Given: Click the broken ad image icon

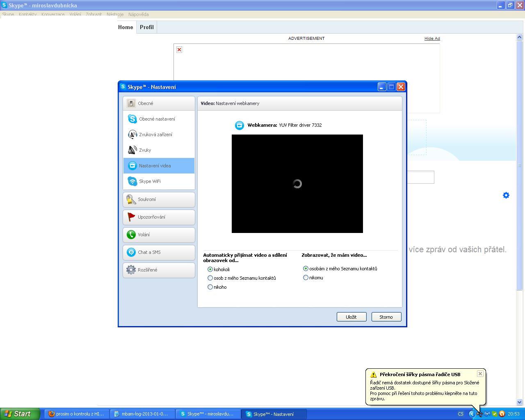Looking at the screenshot, I should point(179,50).
